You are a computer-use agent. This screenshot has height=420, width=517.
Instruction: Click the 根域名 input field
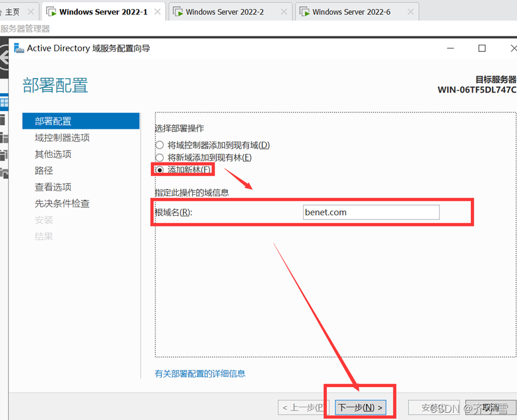[371, 212]
